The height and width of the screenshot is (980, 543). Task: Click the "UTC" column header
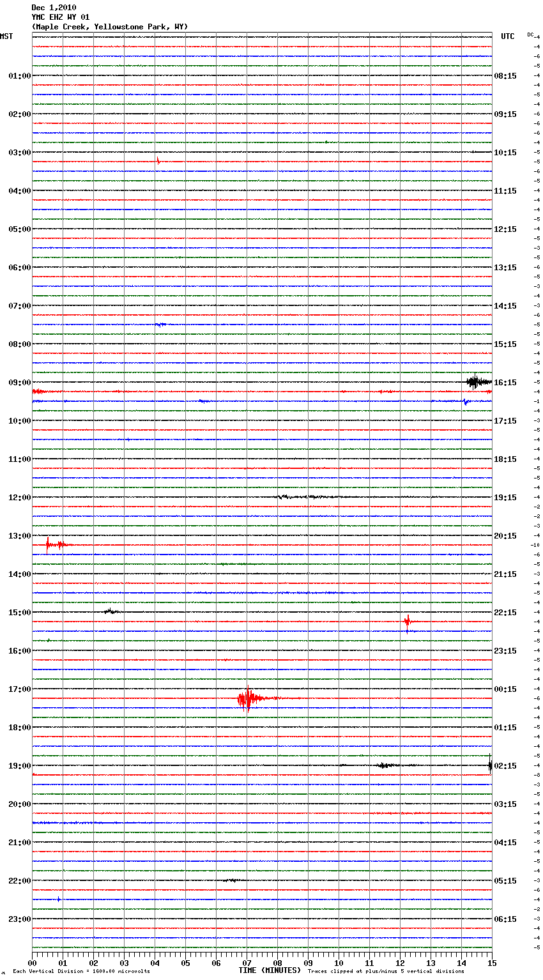click(x=508, y=36)
